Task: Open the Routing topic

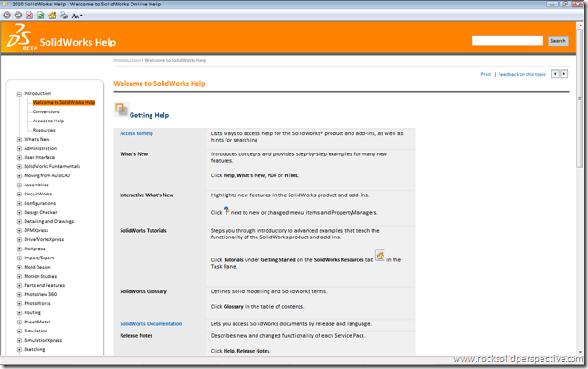Action: (32, 312)
